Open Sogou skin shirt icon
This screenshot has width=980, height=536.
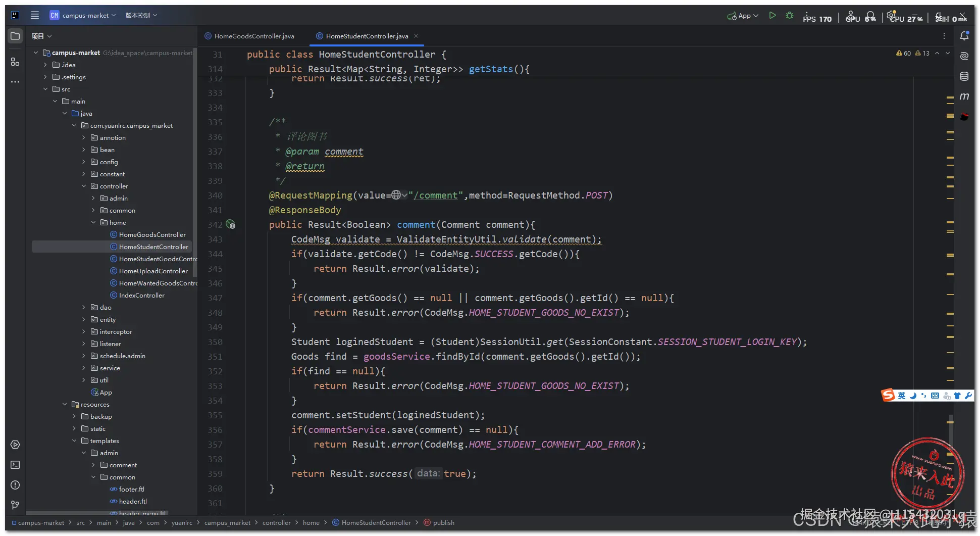pyautogui.click(x=957, y=396)
